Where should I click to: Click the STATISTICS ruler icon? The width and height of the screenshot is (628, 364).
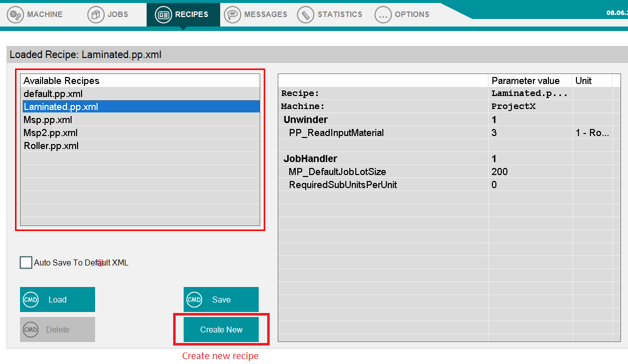click(305, 14)
